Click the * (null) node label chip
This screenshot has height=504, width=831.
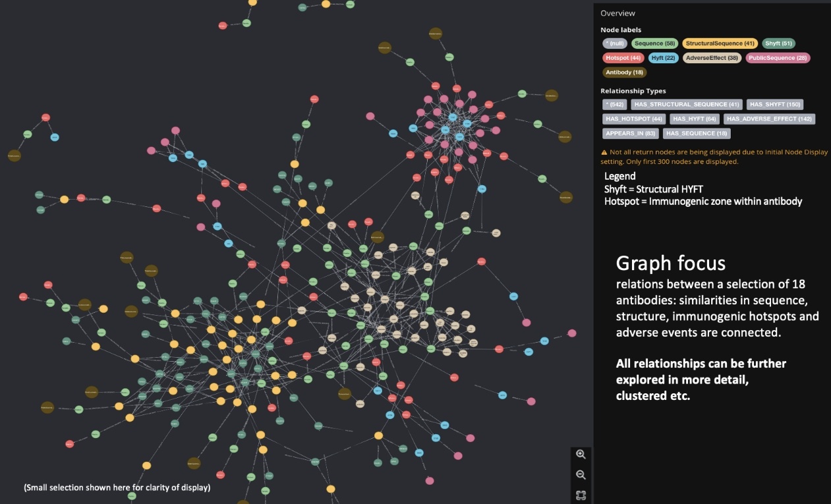coord(614,43)
